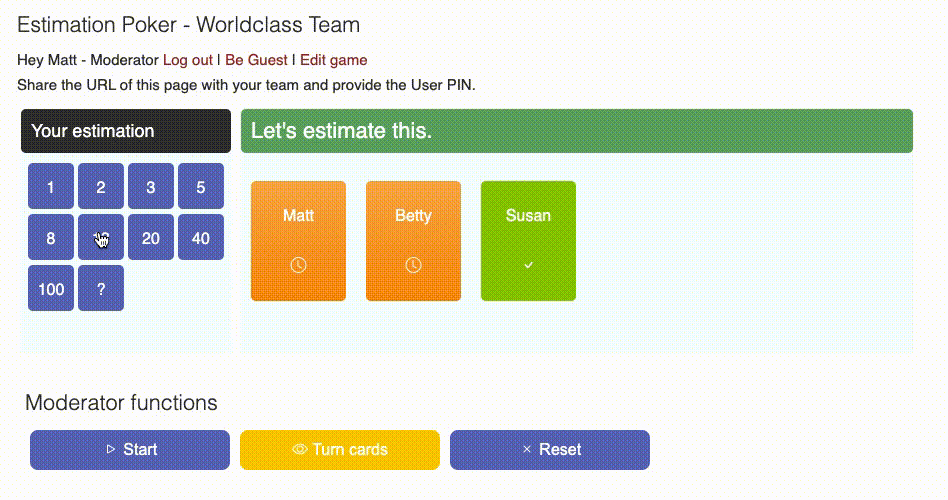The width and height of the screenshot is (948, 500).
Task: Click the eye icon in Turn cards
Action: [299, 450]
